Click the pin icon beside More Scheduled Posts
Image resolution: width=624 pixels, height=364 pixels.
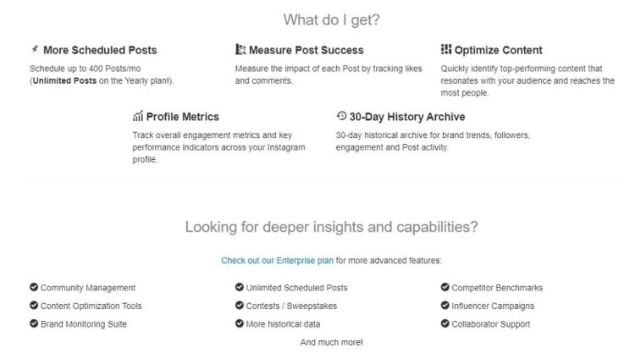point(35,49)
